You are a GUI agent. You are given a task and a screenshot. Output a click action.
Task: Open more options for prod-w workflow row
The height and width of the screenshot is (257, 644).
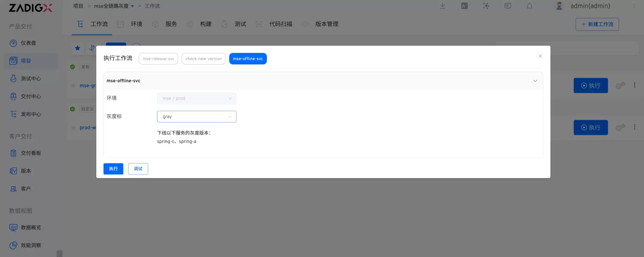(634, 127)
